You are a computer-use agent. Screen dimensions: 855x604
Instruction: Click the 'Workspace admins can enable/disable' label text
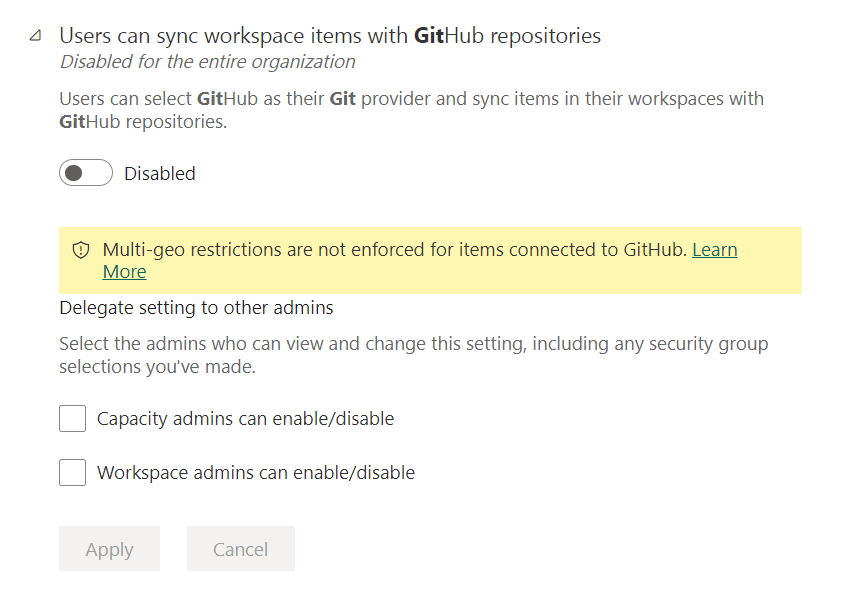[255, 473]
